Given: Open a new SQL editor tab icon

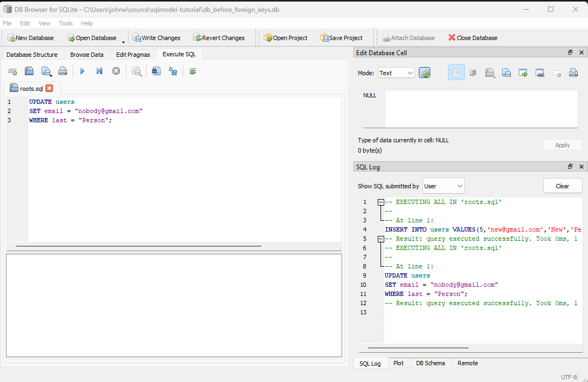Looking at the screenshot, I should [12, 71].
